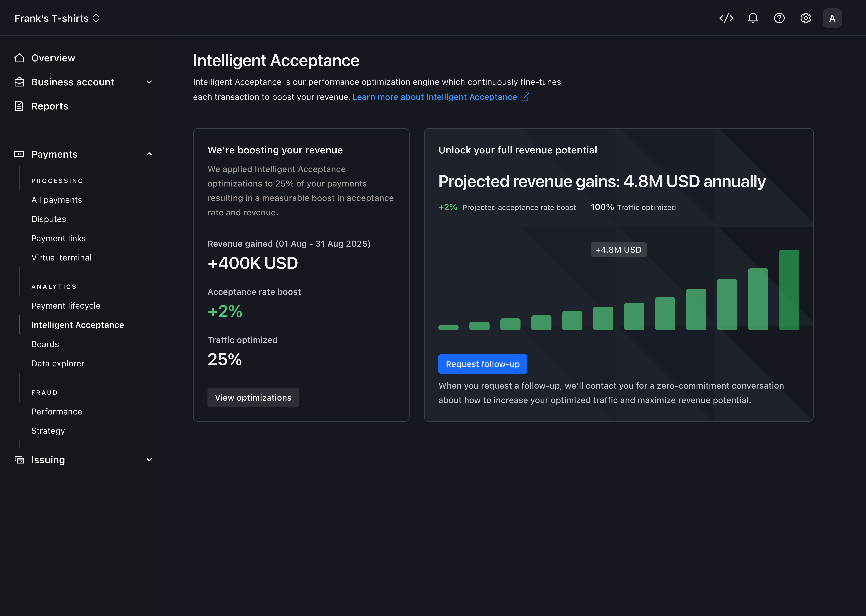866x616 pixels.
Task: Click the +4.8M USD chart label
Action: tap(618, 250)
